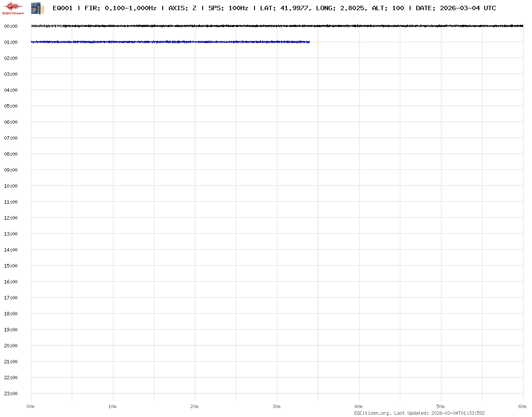This screenshot has height=417, width=532.
Task: Open the EQCitizen.org footer link
Action: (x=372, y=413)
